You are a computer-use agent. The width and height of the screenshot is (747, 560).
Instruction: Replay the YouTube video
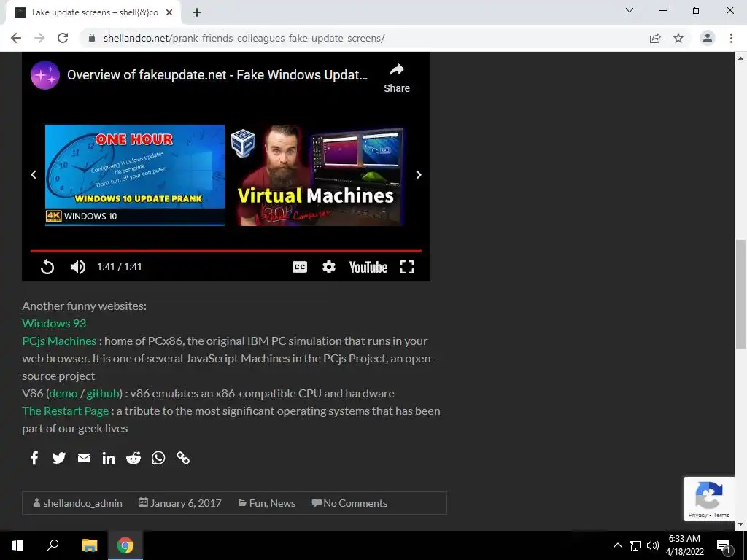(x=47, y=267)
